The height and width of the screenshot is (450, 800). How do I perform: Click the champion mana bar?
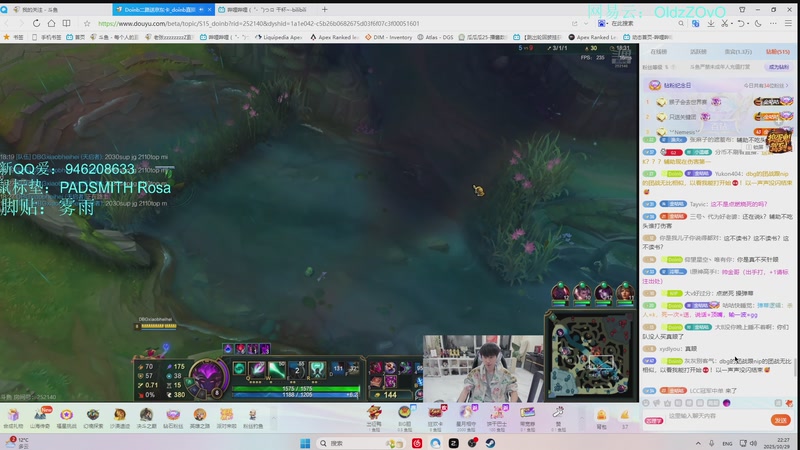[x=295, y=394]
